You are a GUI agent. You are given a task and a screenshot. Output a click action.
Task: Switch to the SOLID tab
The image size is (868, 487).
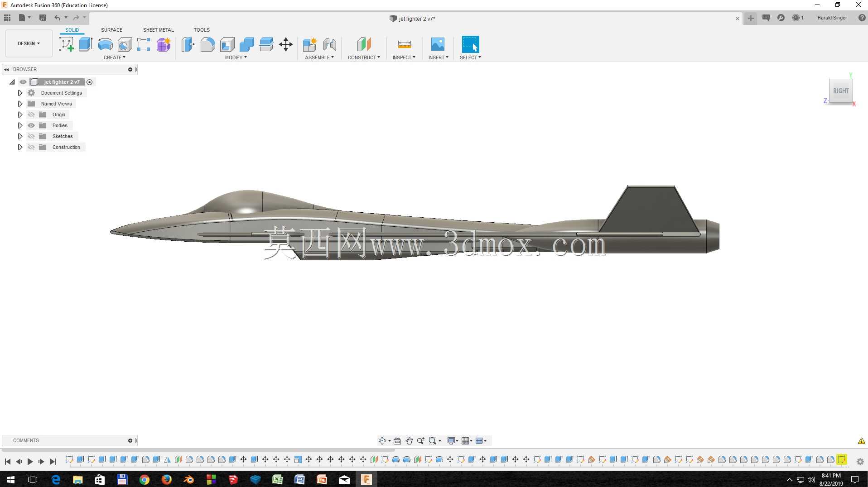[72, 30]
